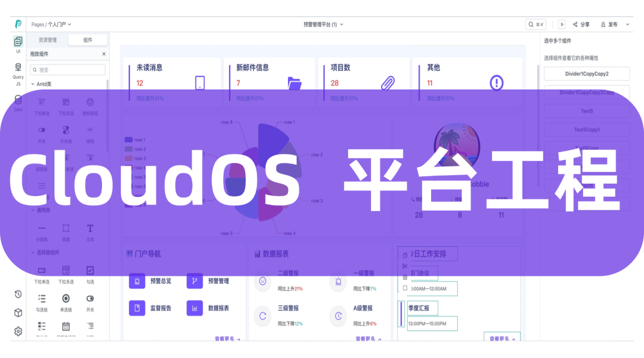
Task: Click the 同比下降12% text under 三级警报
Action: (290, 323)
